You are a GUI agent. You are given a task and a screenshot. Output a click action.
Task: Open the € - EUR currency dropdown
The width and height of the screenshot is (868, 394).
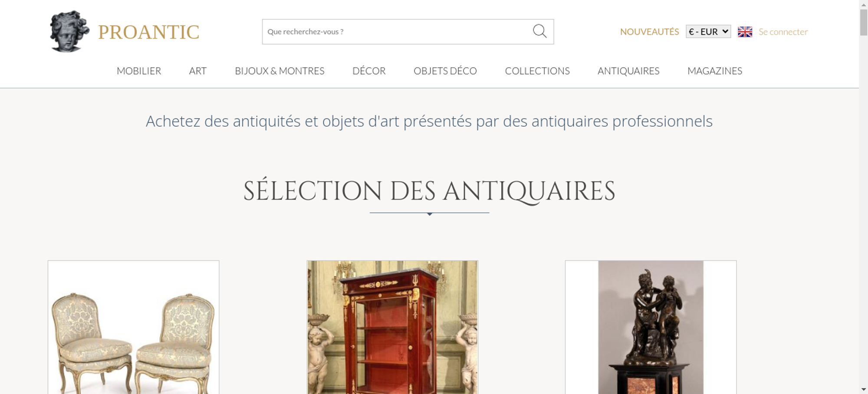708,32
